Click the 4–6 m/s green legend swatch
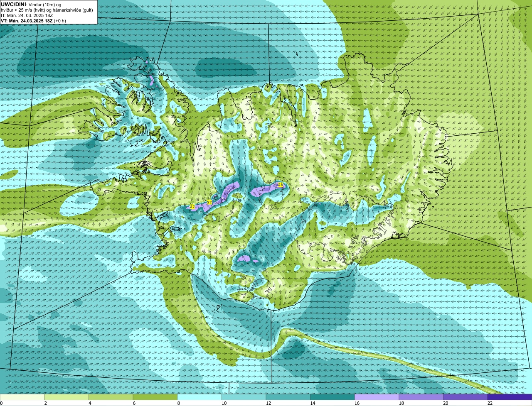 click(111, 397)
